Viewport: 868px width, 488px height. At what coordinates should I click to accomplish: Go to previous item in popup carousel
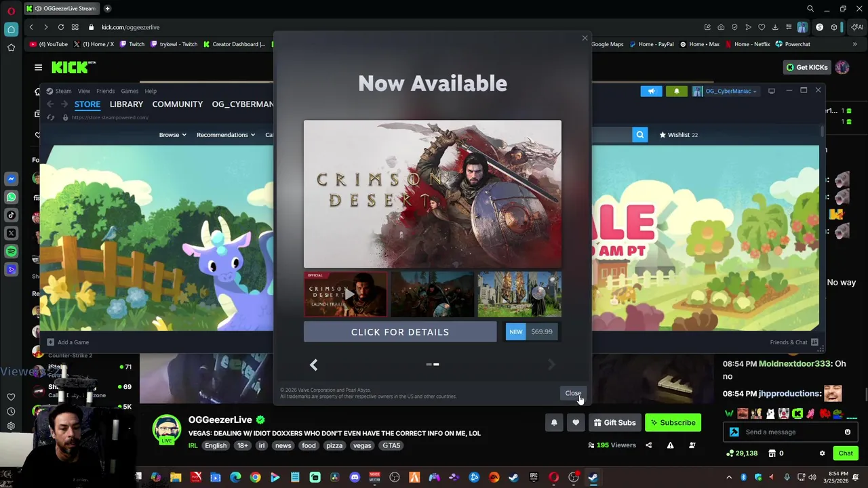(x=313, y=365)
